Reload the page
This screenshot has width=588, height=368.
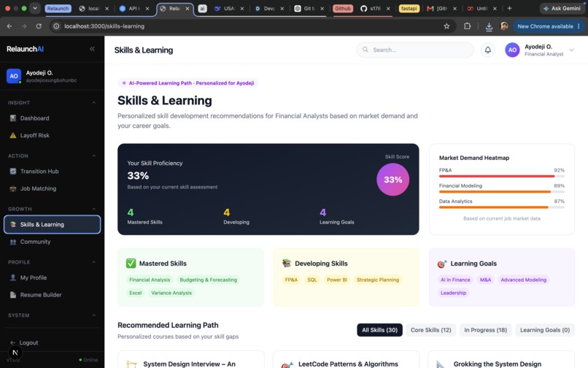click(x=39, y=26)
